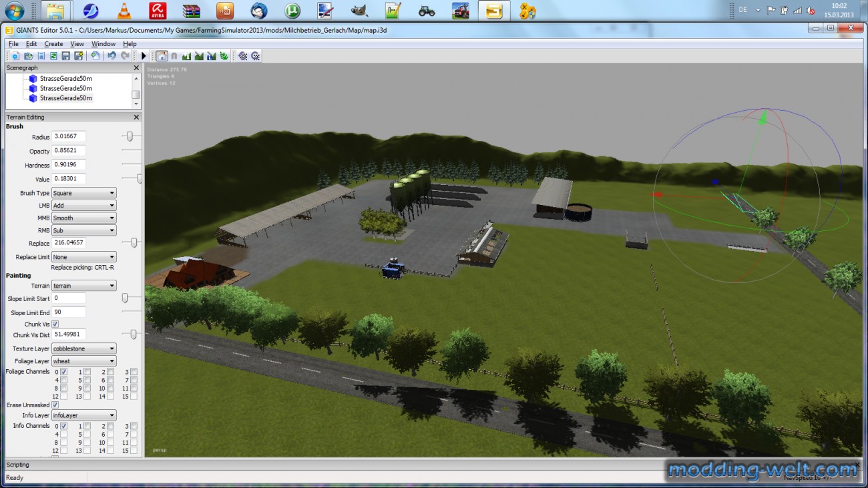Click the redo arrow icon
Viewport: 868px width, 488px height.
click(125, 56)
